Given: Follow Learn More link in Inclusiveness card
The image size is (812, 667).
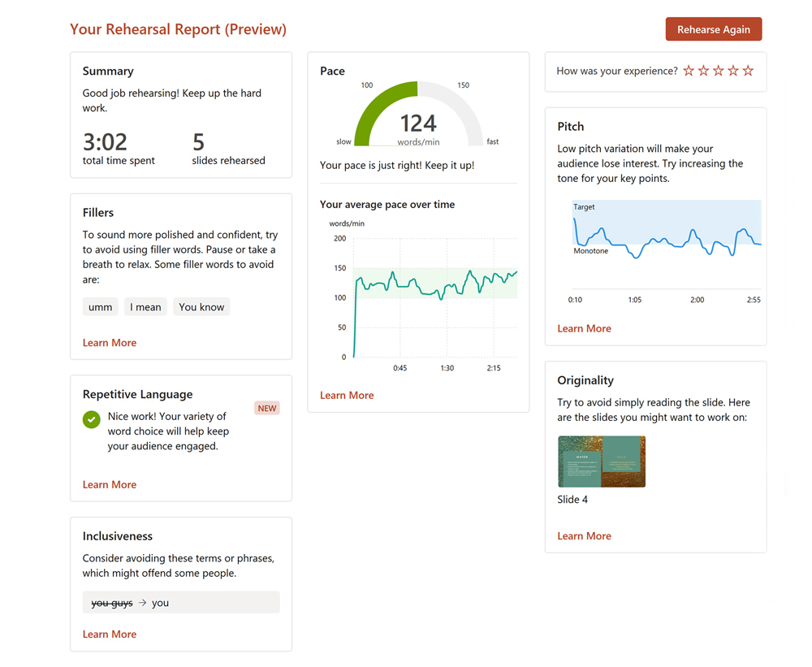Looking at the screenshot, I should (110, 635).
